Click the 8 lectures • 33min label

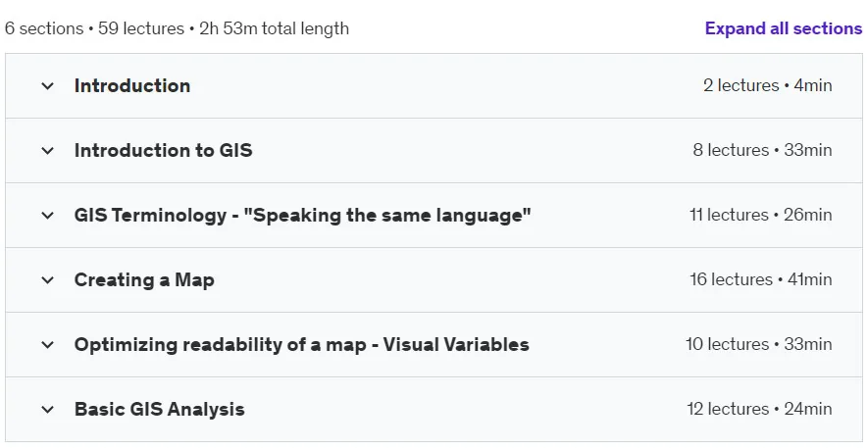(762, 150)
